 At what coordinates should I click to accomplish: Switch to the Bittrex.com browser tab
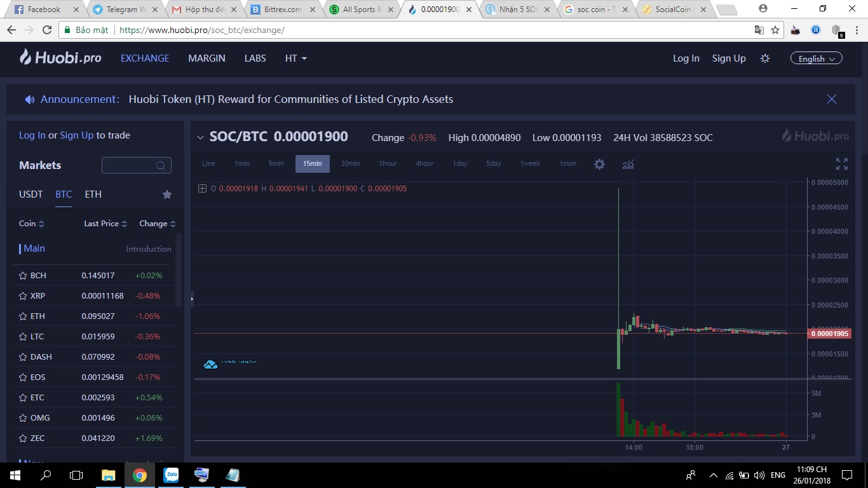coord(282,10)
